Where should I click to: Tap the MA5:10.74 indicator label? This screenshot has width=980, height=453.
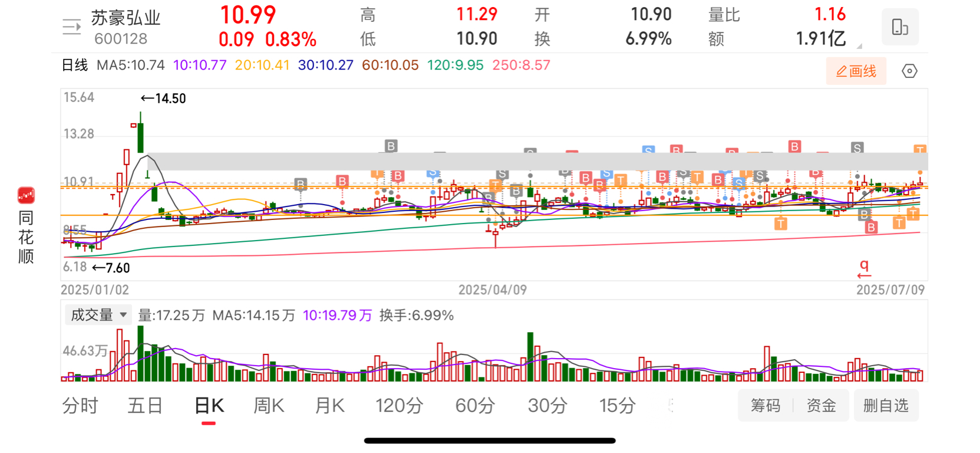[131, 65]
